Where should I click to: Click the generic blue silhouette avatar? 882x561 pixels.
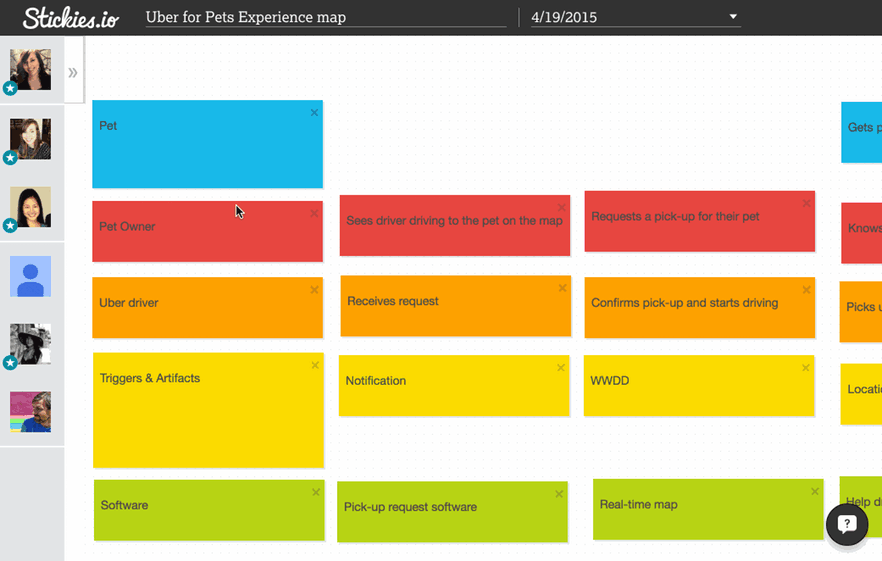pyautogui.click(x=30, y=276)
